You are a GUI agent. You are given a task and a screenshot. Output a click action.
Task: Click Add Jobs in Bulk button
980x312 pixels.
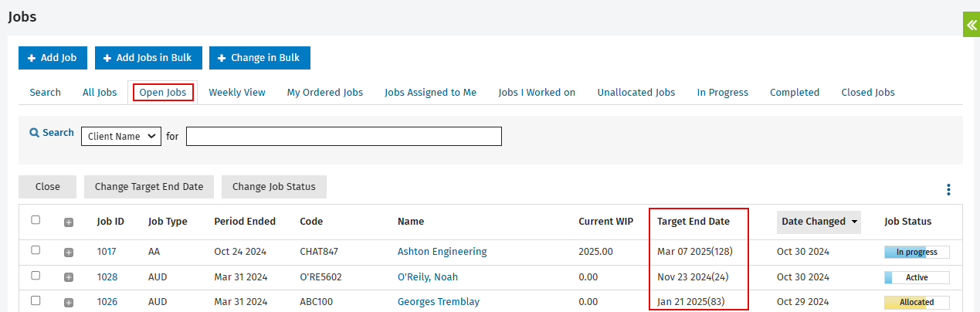[x=148, y=58]
